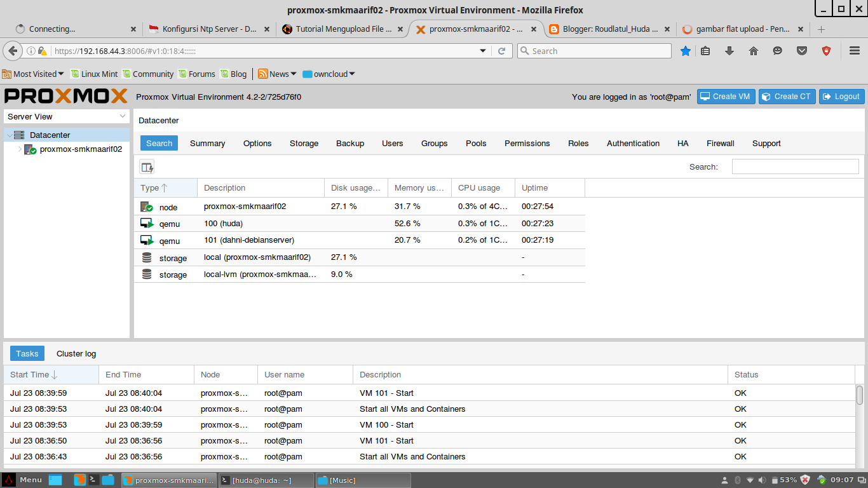This screenshot has height=488, width=868.
Task: Open the Linux Mint bookmark
Action: 94,74
